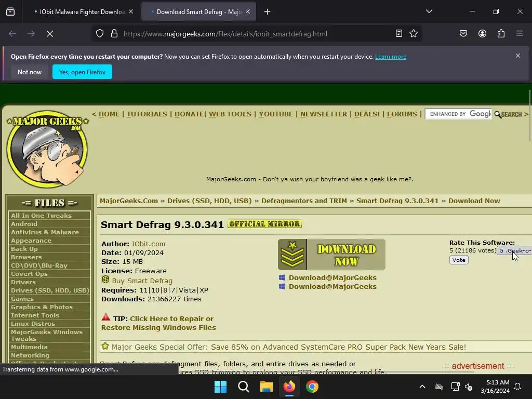Open taskbar clock and date
Image resolution: width=532 pixels, height=399 pixels.
click(x=495, y=387)
